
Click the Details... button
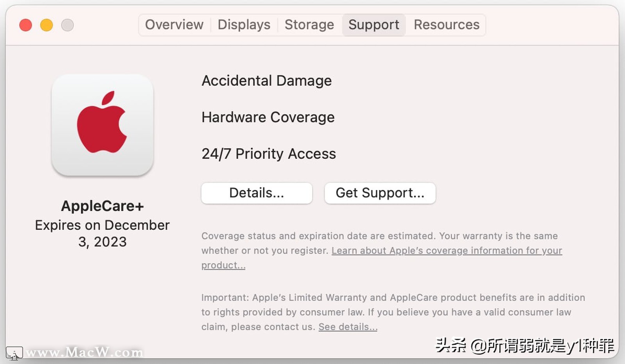point(257,193)
